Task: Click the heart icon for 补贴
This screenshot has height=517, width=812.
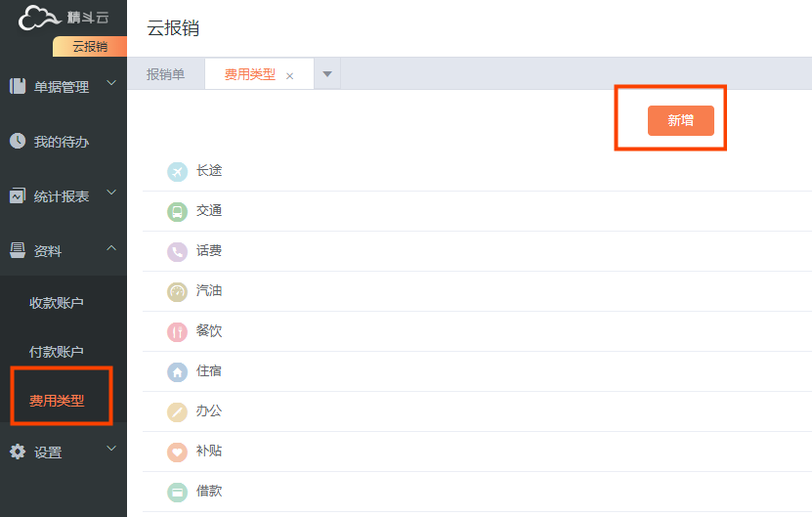Action: pyautogui.click(x=177, y=452)
